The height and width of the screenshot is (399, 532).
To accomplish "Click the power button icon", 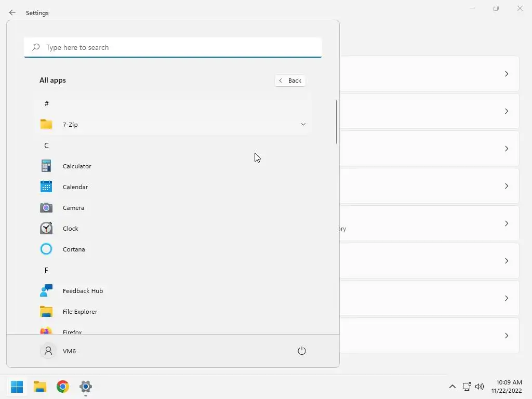I will (x=302, y=351).
